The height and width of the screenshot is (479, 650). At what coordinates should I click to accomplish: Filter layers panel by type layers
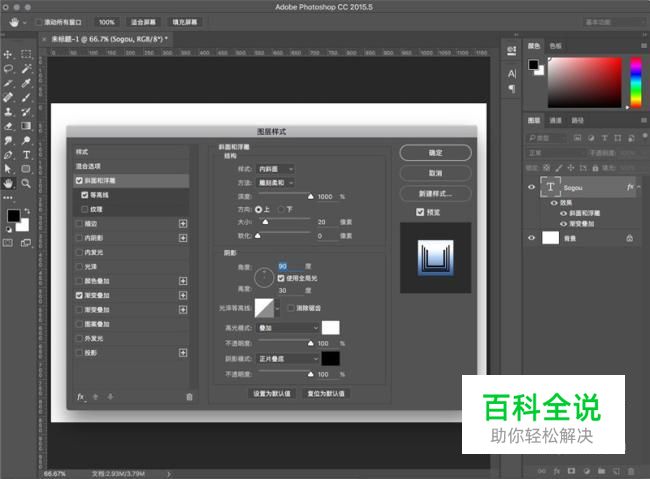point(604,138)
